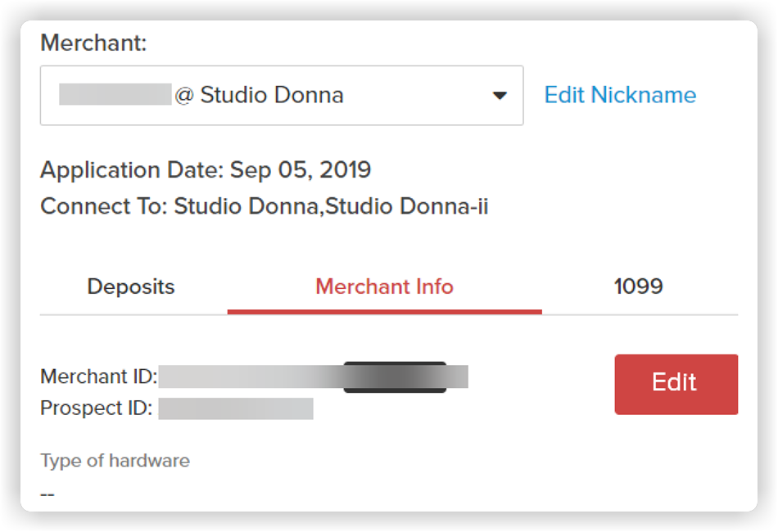Click the Type of hardware label

pyautogui.click(x=115, y=461)
